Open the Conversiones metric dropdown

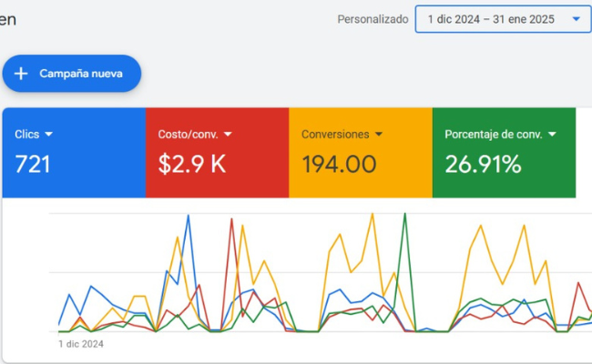point(342,135)
